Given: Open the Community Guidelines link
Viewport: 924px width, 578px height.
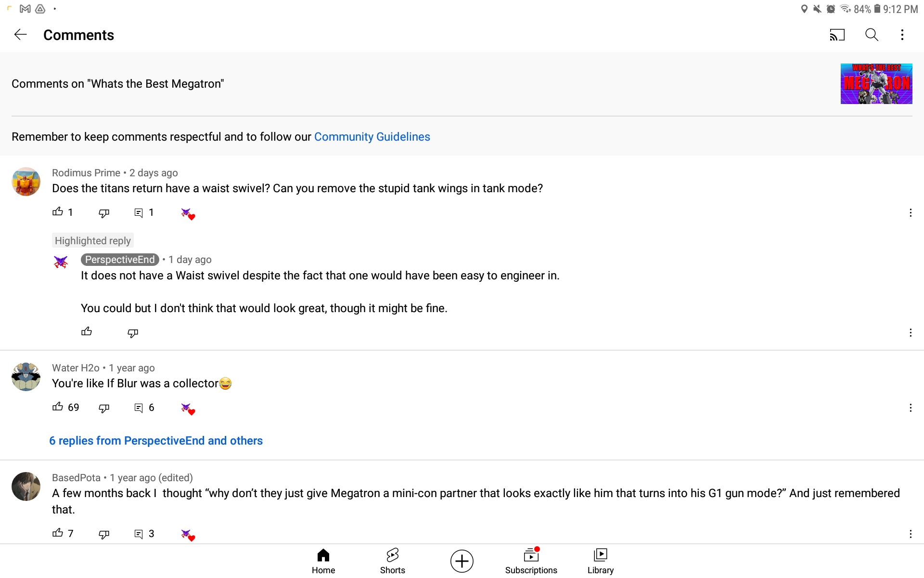Looking at the screenshot, I should (372, 137).
